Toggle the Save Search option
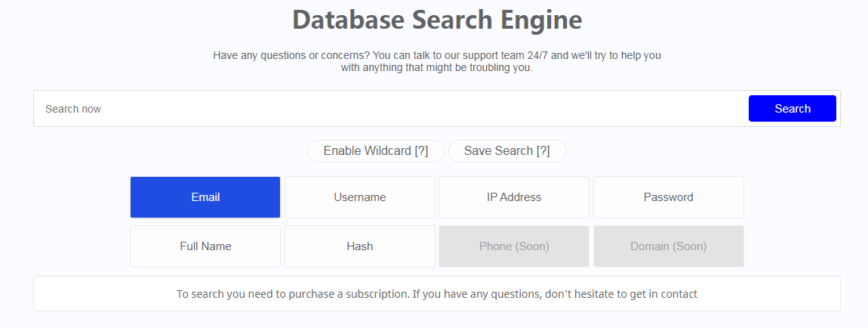 [x=507, y=151]
